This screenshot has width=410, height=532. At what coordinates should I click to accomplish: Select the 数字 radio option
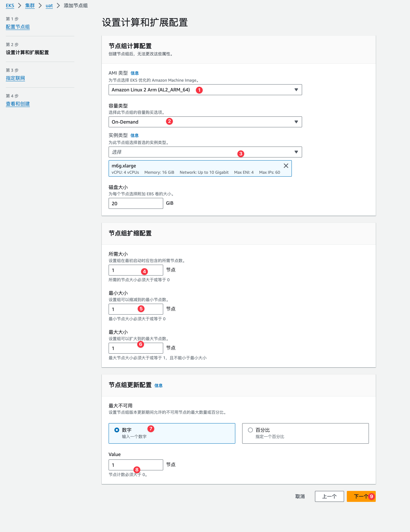click(x=117, y=430)
